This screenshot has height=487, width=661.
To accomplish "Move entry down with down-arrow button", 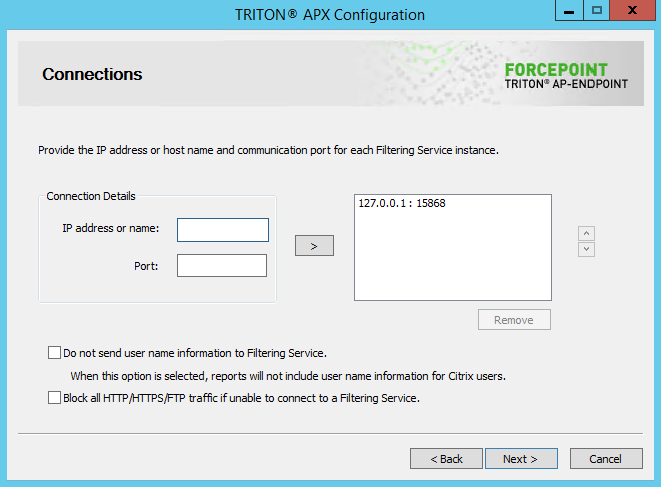I will (x=586, y=249).
